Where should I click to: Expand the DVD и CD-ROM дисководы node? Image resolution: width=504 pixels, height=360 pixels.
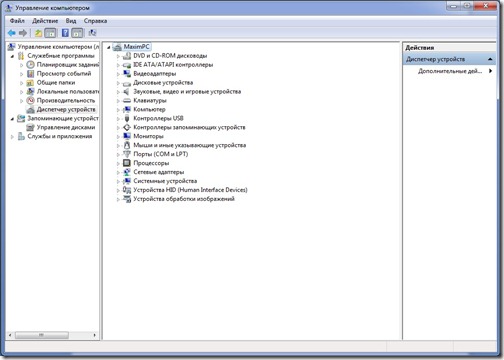[118, 56]
